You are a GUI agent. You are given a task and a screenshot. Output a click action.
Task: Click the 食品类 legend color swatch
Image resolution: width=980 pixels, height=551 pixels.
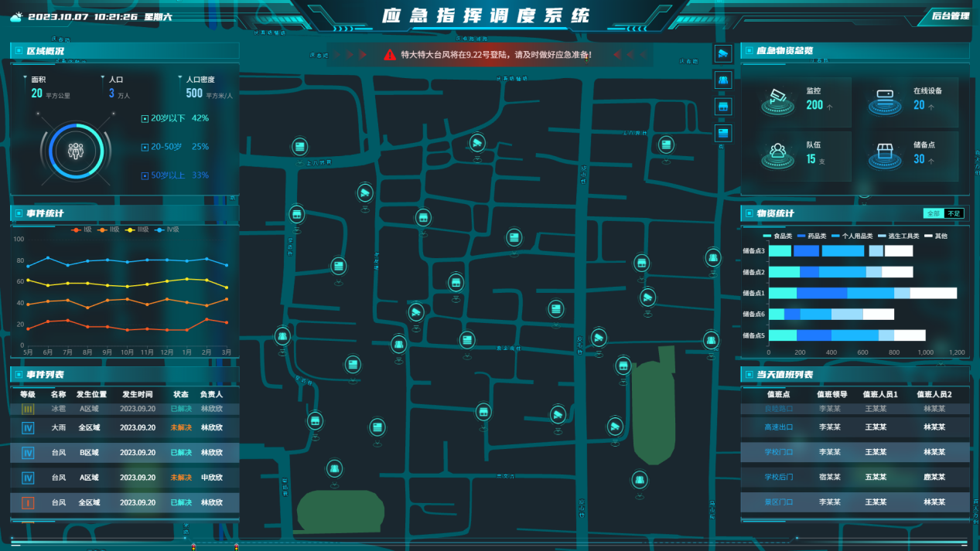tap(767, 236)
